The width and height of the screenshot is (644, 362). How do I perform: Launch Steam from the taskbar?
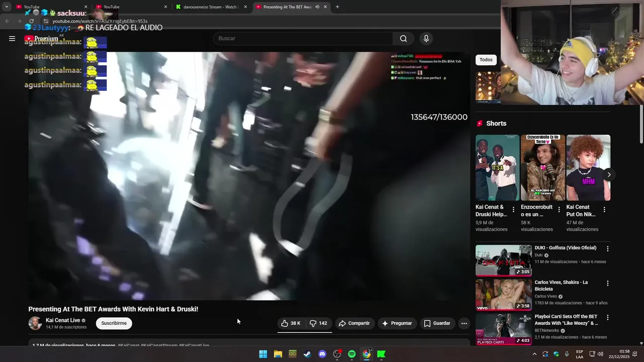pos(307,354)
